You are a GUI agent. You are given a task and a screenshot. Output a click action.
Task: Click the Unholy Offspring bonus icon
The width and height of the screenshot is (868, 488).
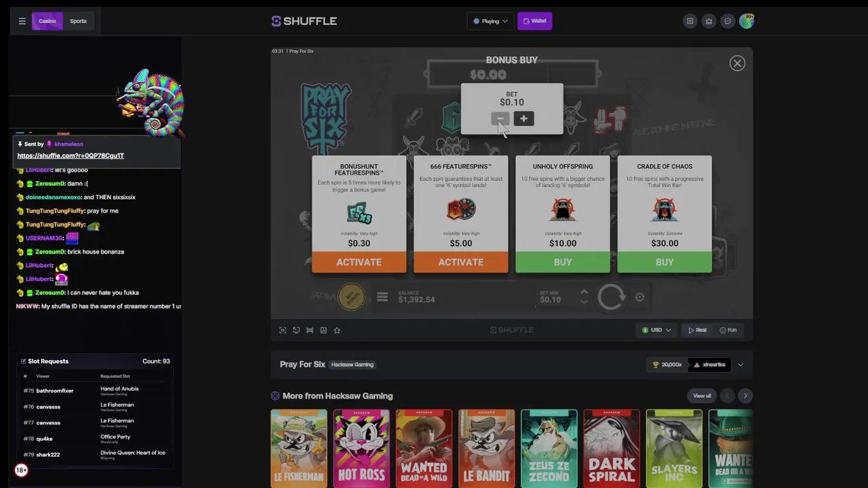[x=563, y=209]
